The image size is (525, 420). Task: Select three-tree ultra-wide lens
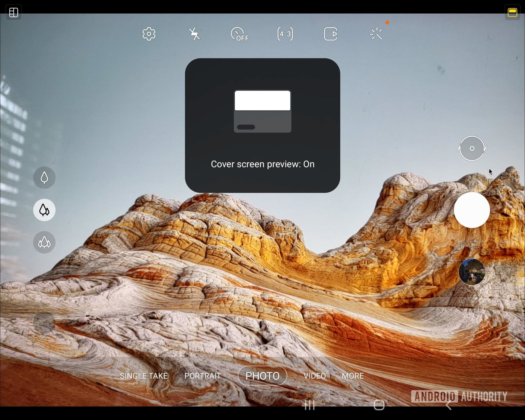pyautogui.click(x=44, y=242)
